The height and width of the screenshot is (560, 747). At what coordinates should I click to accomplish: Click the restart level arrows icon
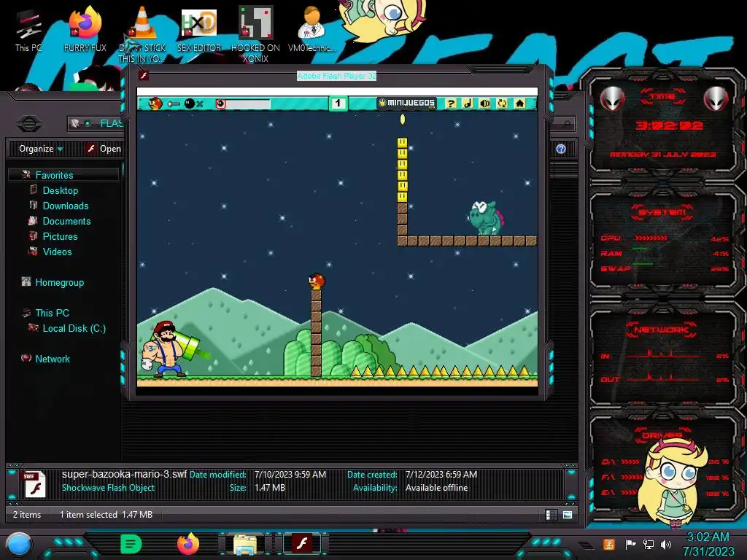click(x=502, y=104)
